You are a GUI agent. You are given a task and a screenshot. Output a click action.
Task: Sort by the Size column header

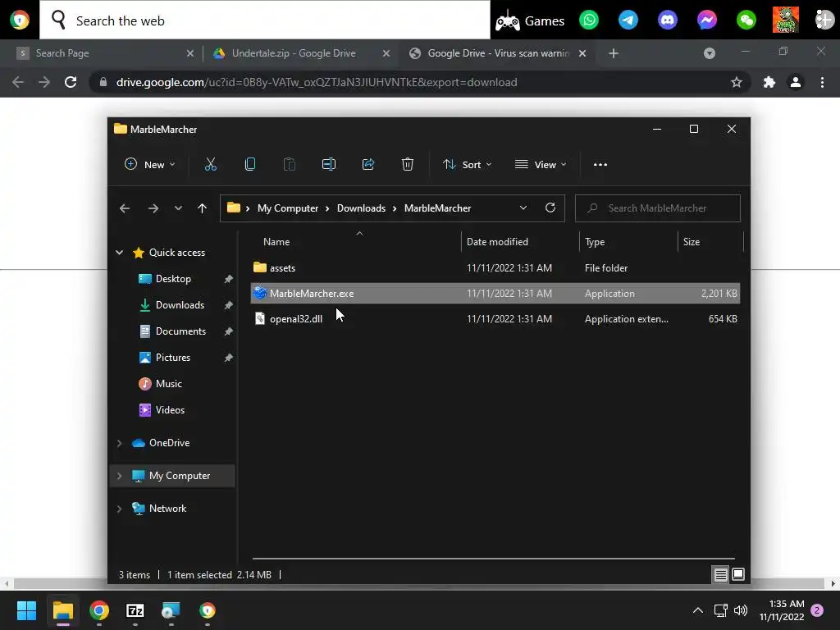click(691, 242)
